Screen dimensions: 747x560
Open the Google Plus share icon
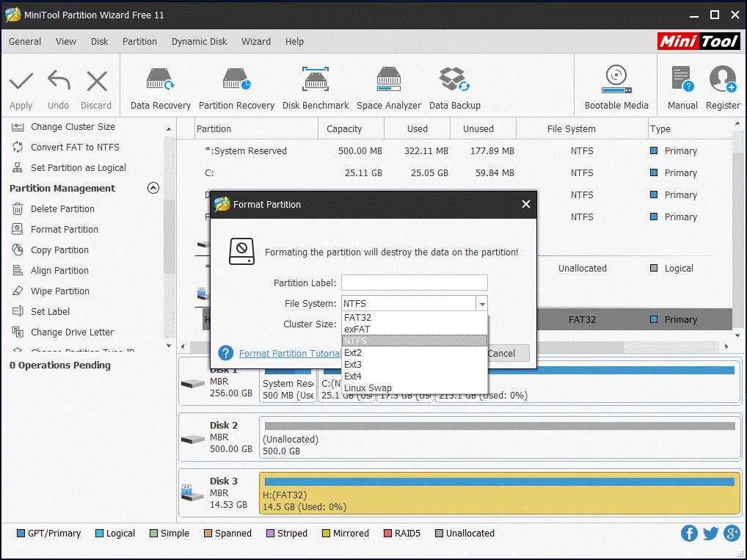(732, 534)
